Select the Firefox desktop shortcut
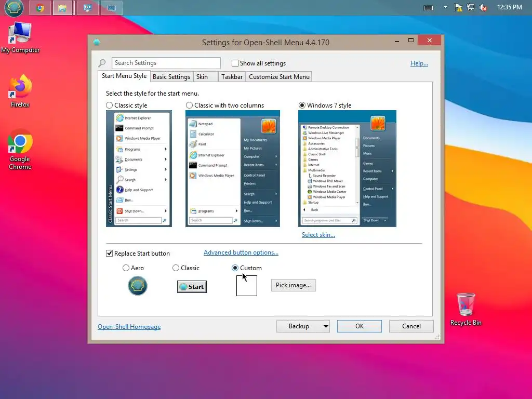 (x=20, y=91)
